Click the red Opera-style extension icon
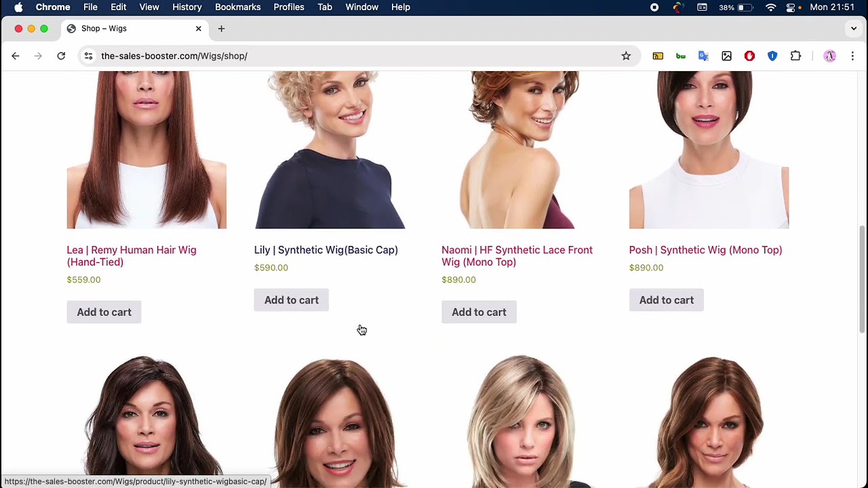The width and height of the screenshot is (868, 488). tap(749, 56)
